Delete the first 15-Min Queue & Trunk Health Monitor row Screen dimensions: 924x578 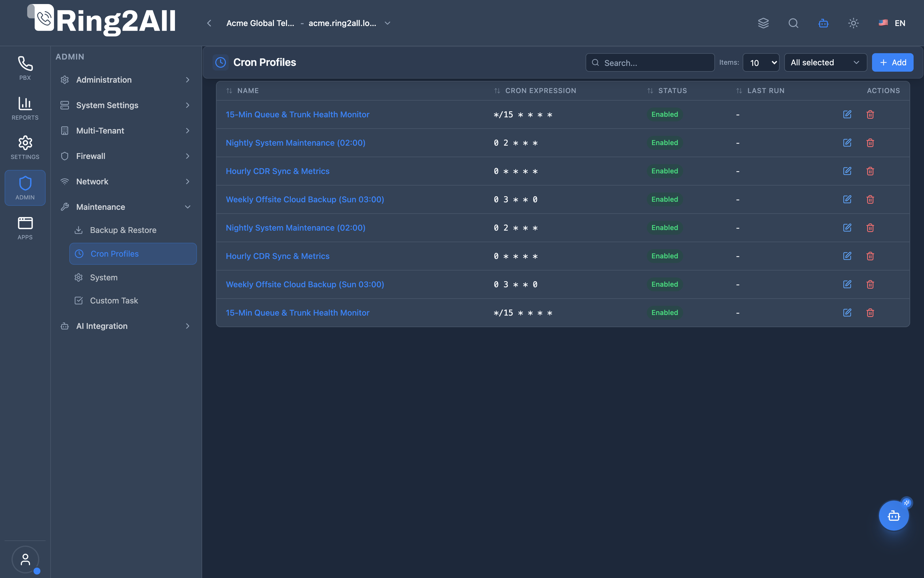click(870, 114)
